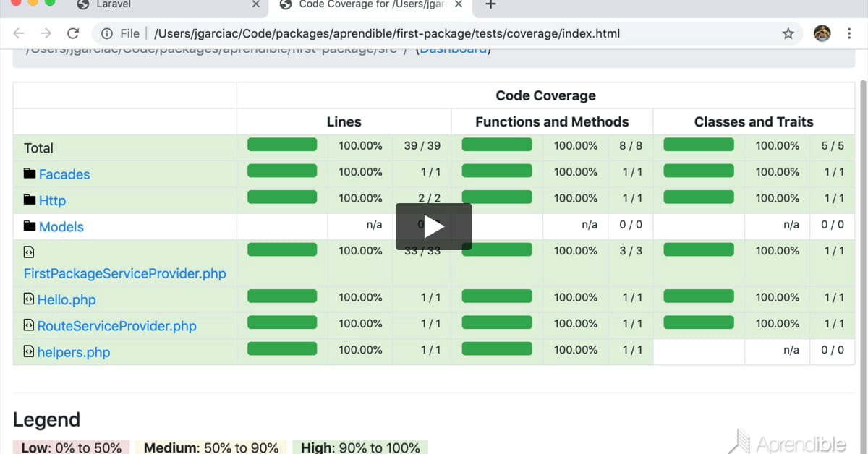Click the High 90% to 100% legend label

pos(360,447)
